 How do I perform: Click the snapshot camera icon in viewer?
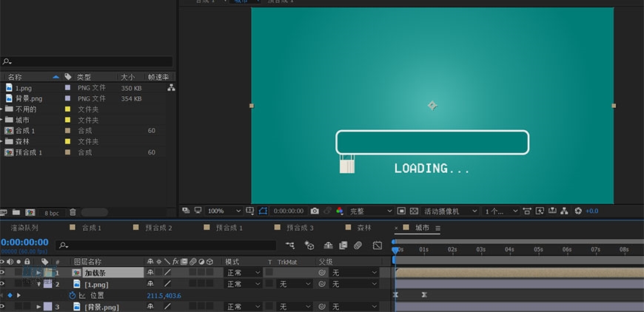[x=315, y=211]
